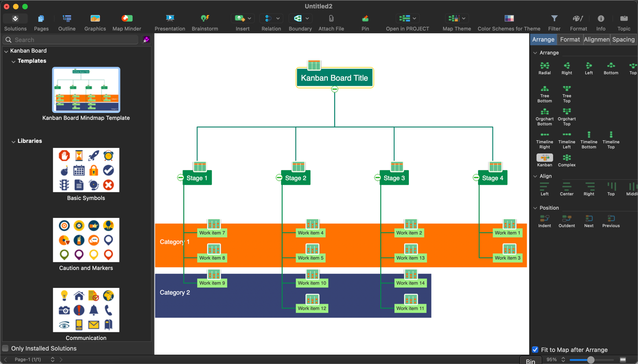The image size is (638, 364).
Task: Open the Open in PROJECT dropdown
Action: tap(414, 18)
